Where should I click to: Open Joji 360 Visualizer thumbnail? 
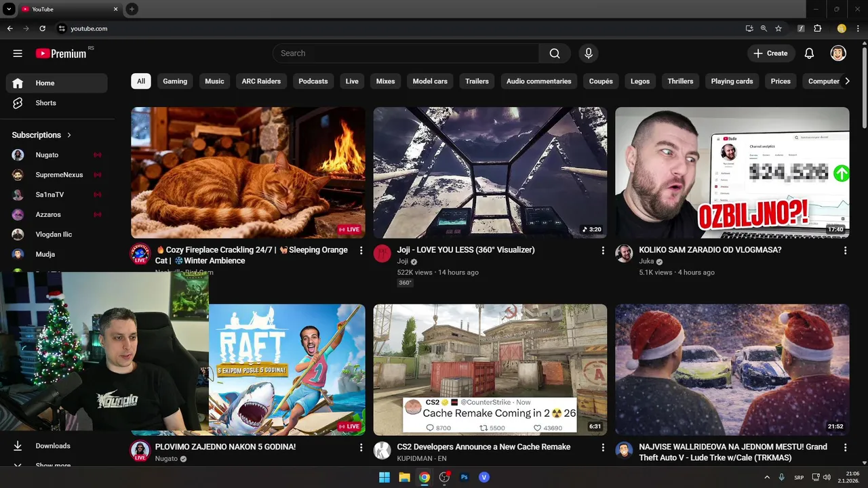tap(490, 173)
